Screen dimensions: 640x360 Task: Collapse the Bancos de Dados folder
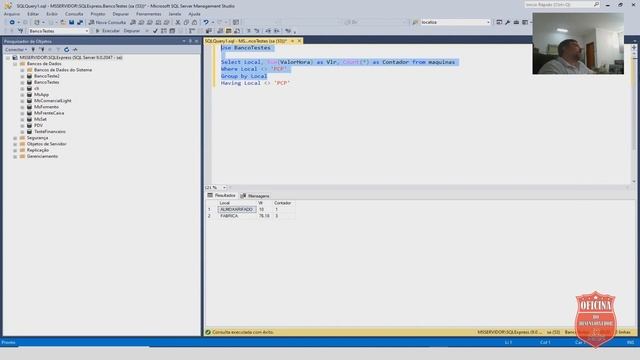[15, 64]
